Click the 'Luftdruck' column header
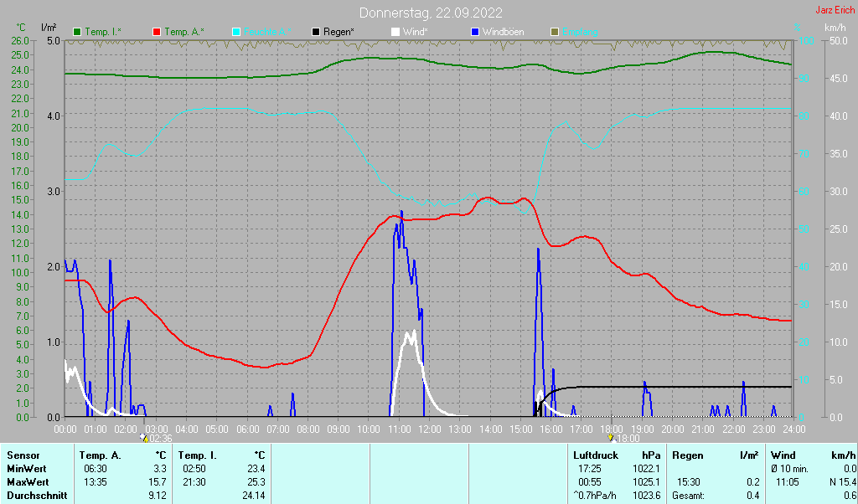Viewport: 858px width, 504px height. click(x=596, y=455)
